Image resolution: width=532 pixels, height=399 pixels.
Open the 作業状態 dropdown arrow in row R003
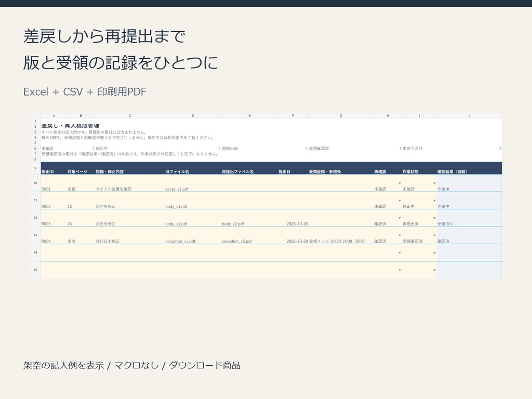434,218
